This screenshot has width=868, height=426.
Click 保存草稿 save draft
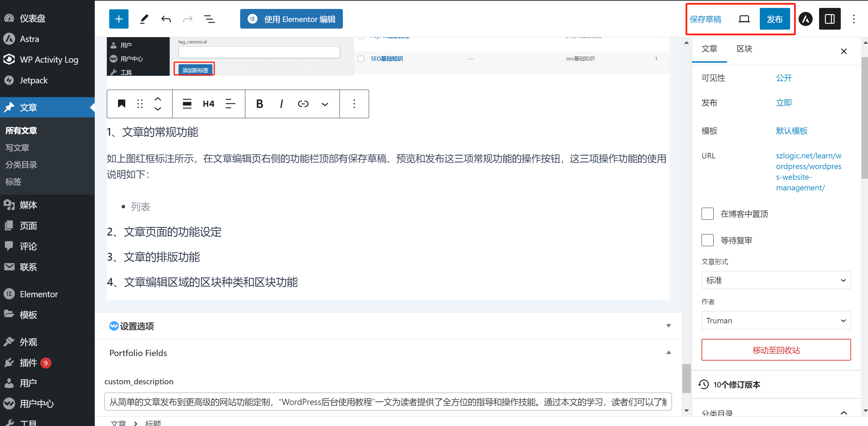coord(705,19)
